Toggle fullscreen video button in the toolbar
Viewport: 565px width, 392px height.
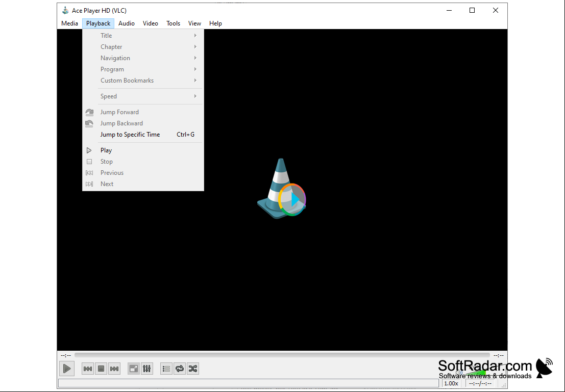pyautogui.click(x=134, y=369)
